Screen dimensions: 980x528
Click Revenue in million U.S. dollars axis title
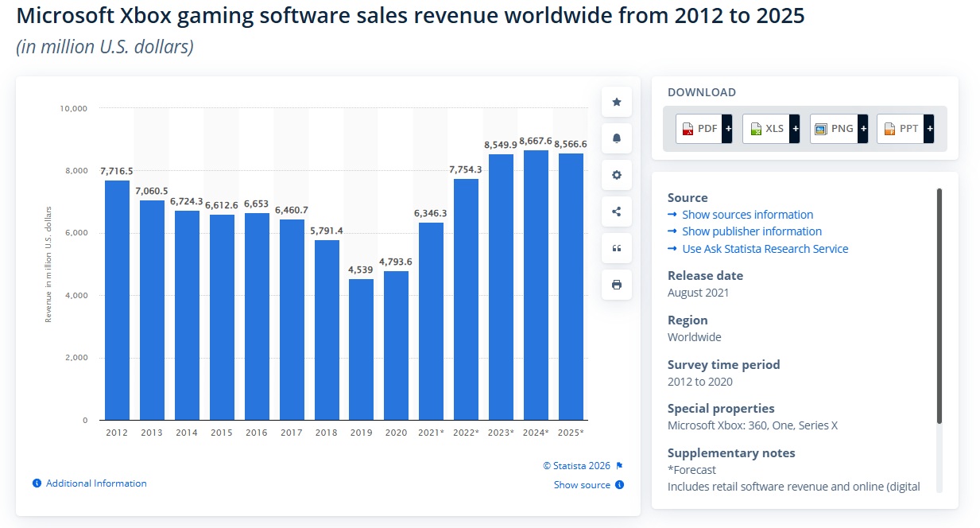pos(48,264)
